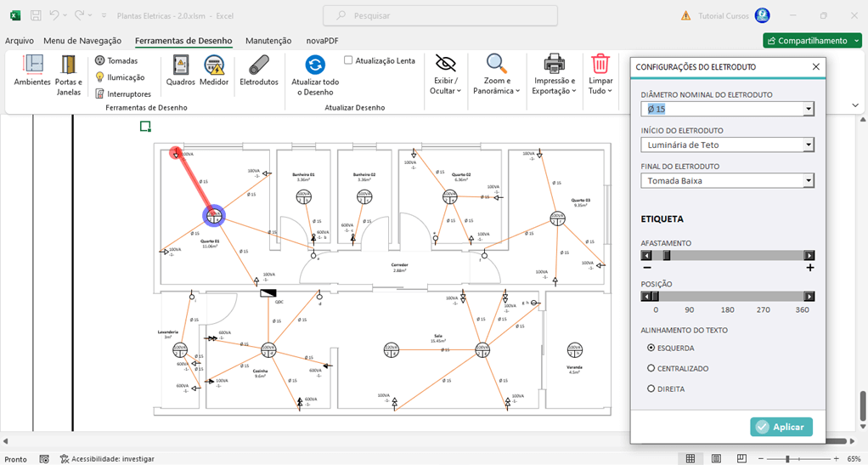868x465 pixels.
Task: Click the Pesquisar search box
Action: click(x=440, y=15)
